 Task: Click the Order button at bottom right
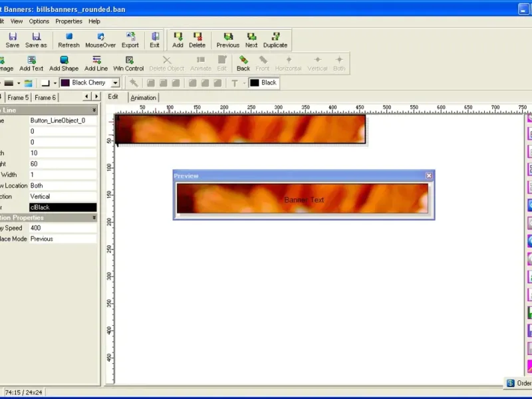click(518, 383)
